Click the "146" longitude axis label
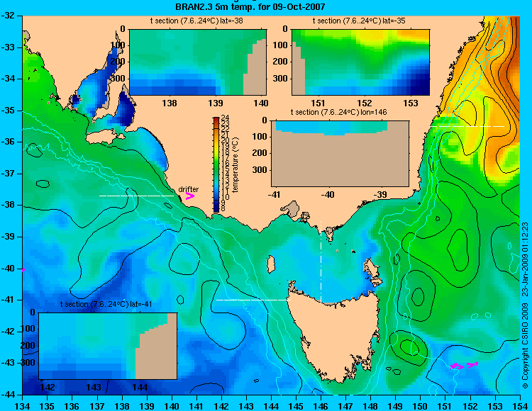The height and width of the screenshot is (411, 532). tap(321, 406)
